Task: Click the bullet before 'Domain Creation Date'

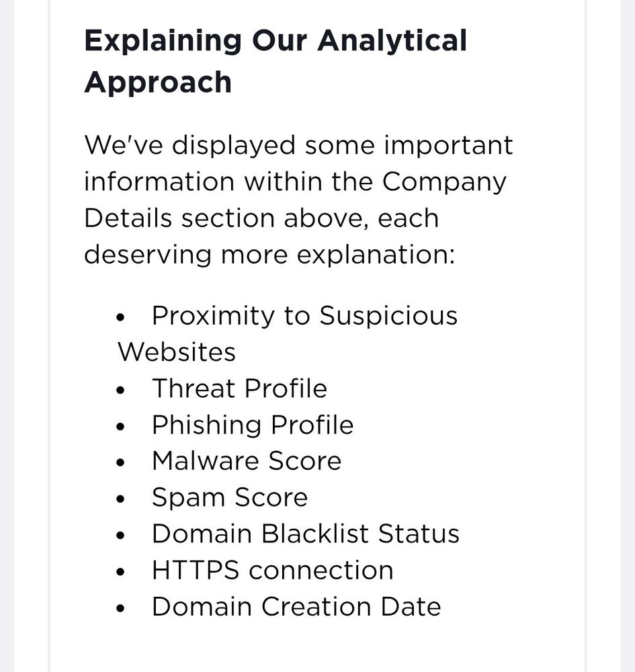Action: [x=120, y=608]
